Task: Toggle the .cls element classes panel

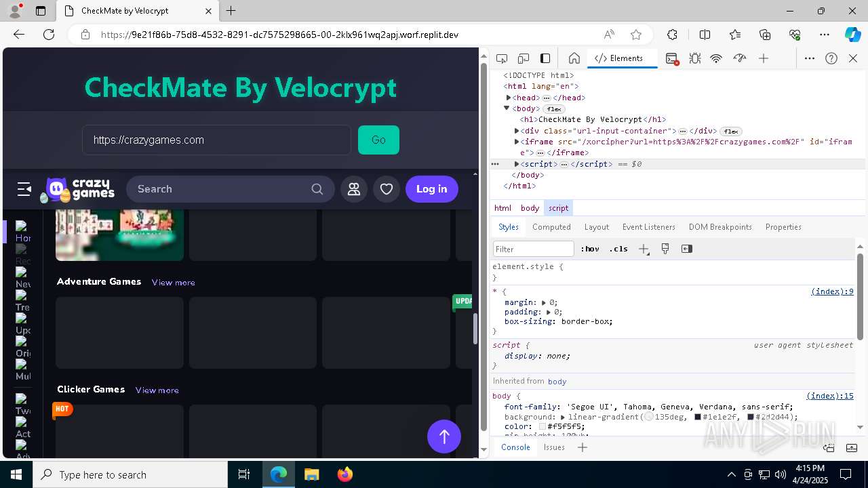Action: [618, 249]
